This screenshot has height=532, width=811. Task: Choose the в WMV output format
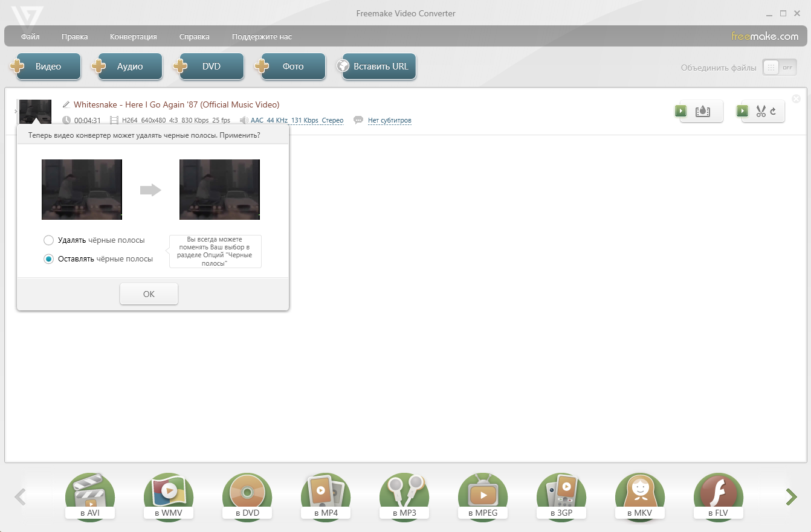click(169, 498)
